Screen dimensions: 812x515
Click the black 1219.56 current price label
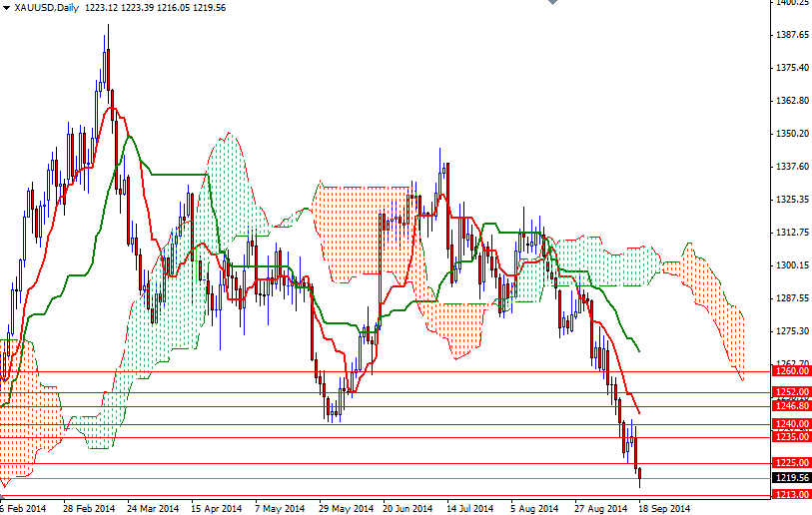click(791, 478)
